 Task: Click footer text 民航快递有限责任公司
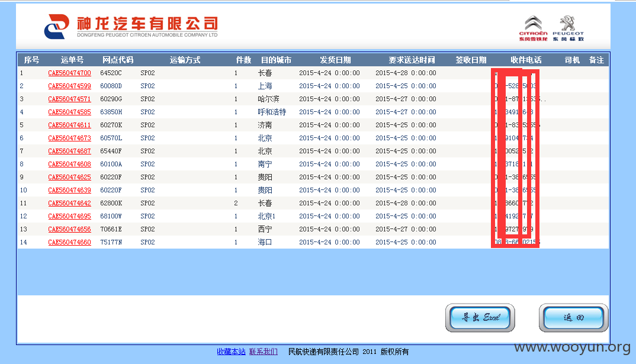[323, 352]
